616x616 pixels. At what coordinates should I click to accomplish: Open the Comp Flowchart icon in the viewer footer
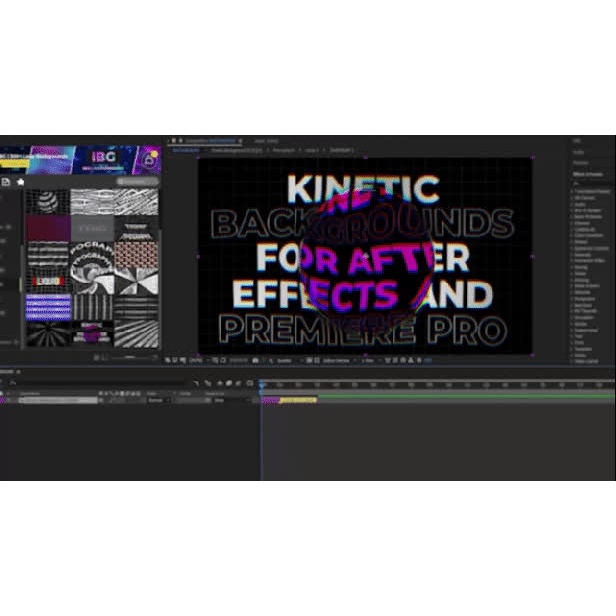coord(410,360)
